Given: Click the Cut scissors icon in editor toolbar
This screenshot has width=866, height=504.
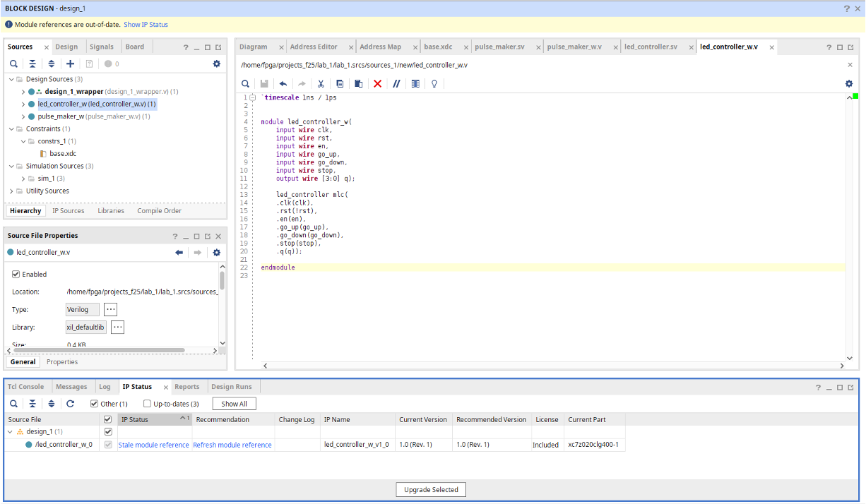Looking at the screenshot, I should 320,83.
